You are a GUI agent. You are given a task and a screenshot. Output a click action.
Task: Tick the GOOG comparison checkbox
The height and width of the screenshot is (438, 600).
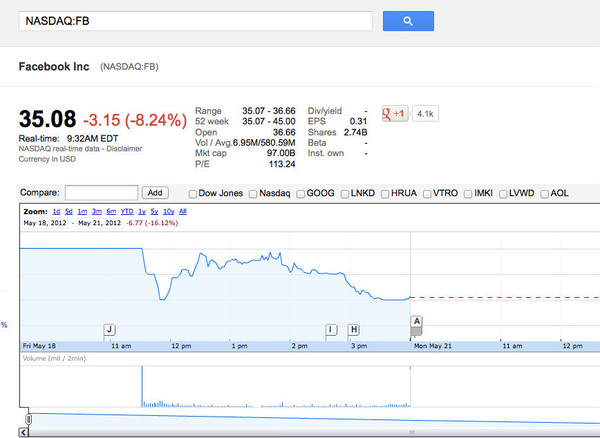point(301,194)
